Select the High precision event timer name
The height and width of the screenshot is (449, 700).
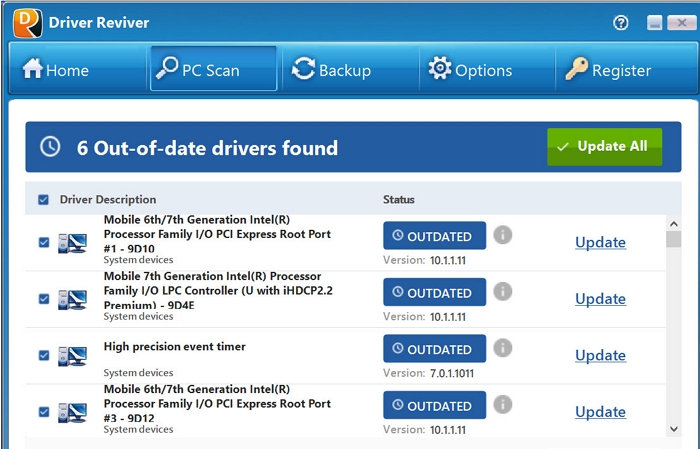pyautogui.click(x=175, y=347)
